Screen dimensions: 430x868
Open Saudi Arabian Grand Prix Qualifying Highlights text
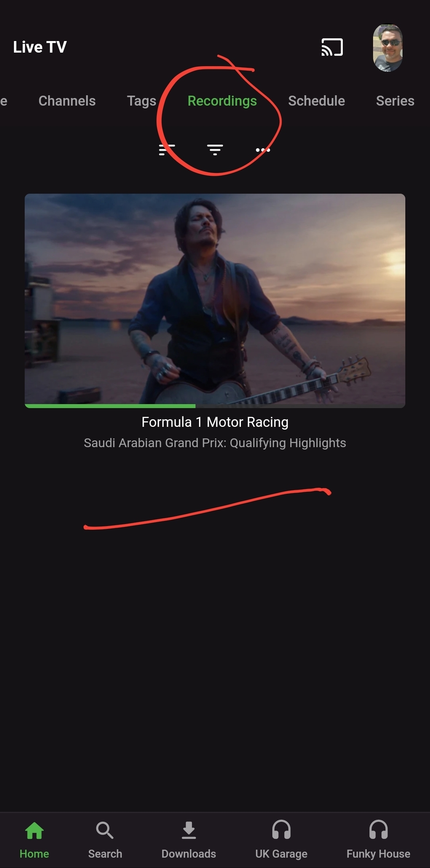[x=215, y=443]
